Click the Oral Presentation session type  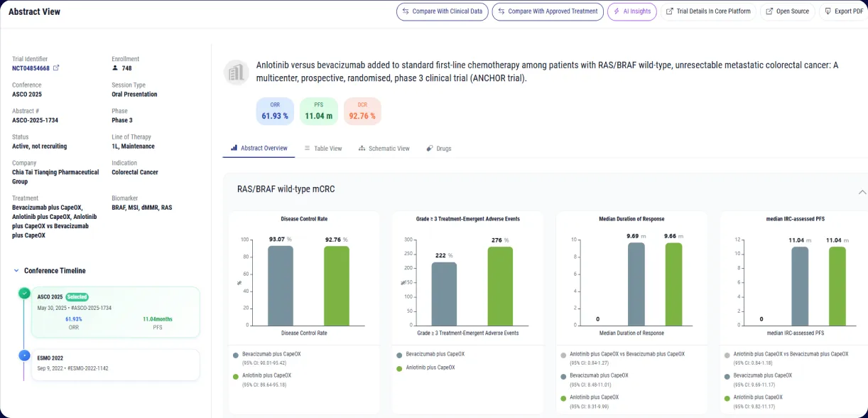coord(134,94)
